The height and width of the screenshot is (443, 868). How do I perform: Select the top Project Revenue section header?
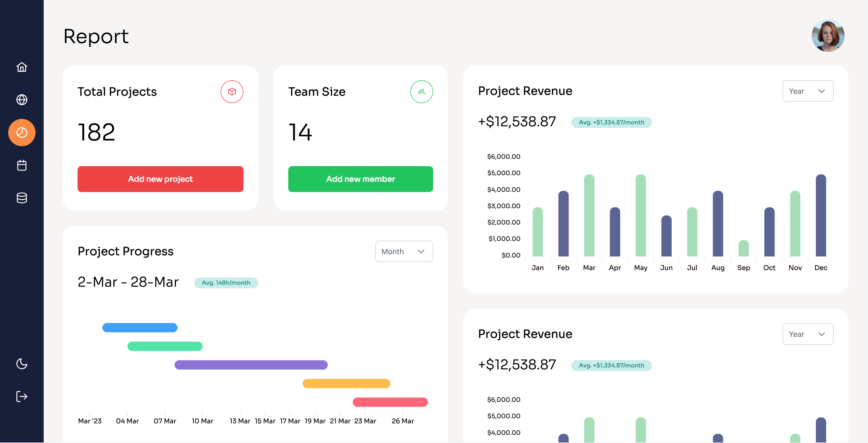click(525, 91)
